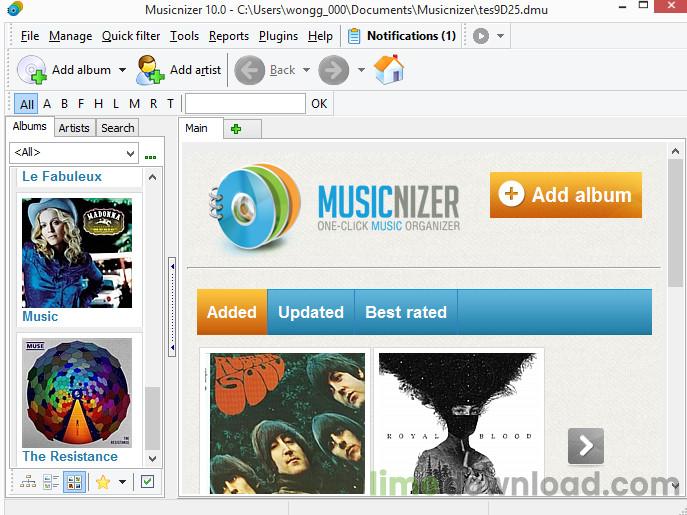Open the Plugins menu
687x515 pixels.
[278, 36]
